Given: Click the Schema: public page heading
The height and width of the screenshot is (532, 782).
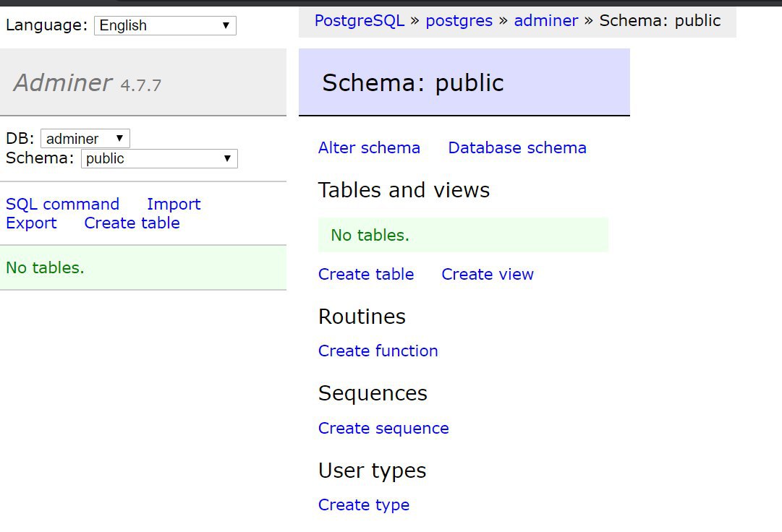Looking at the screenshot, I should 413,82.
